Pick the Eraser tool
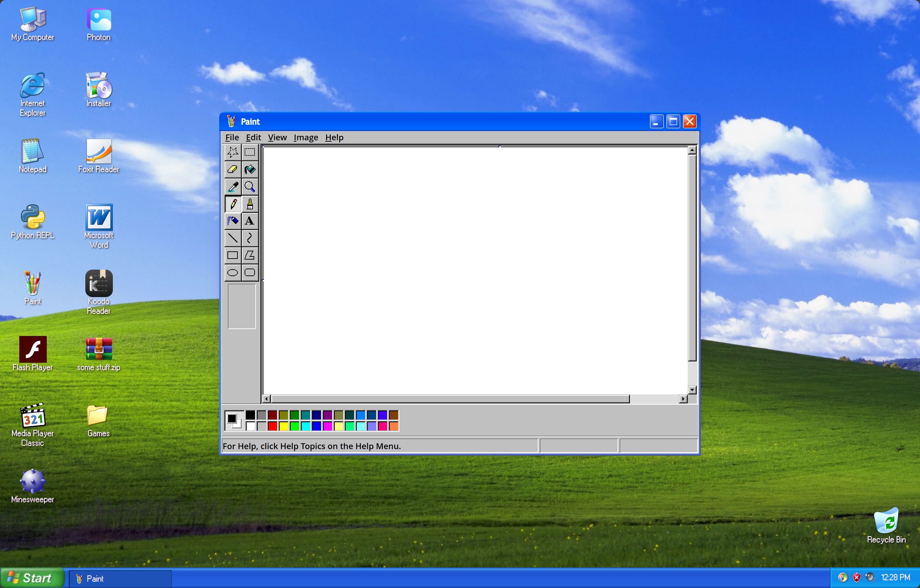The width and height of the screenshot is (920, 588). (233, 170)
